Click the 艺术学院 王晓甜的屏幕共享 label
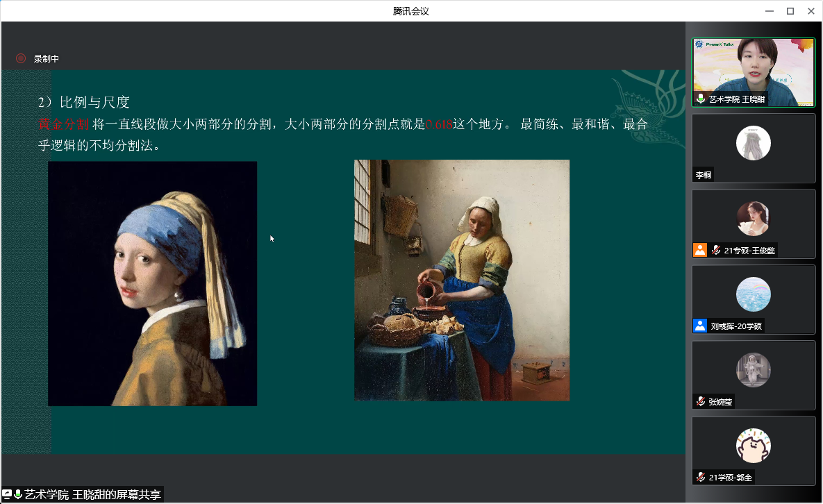Image resolution: width=823 pixels, height=504 pixels. pos(93,494)
